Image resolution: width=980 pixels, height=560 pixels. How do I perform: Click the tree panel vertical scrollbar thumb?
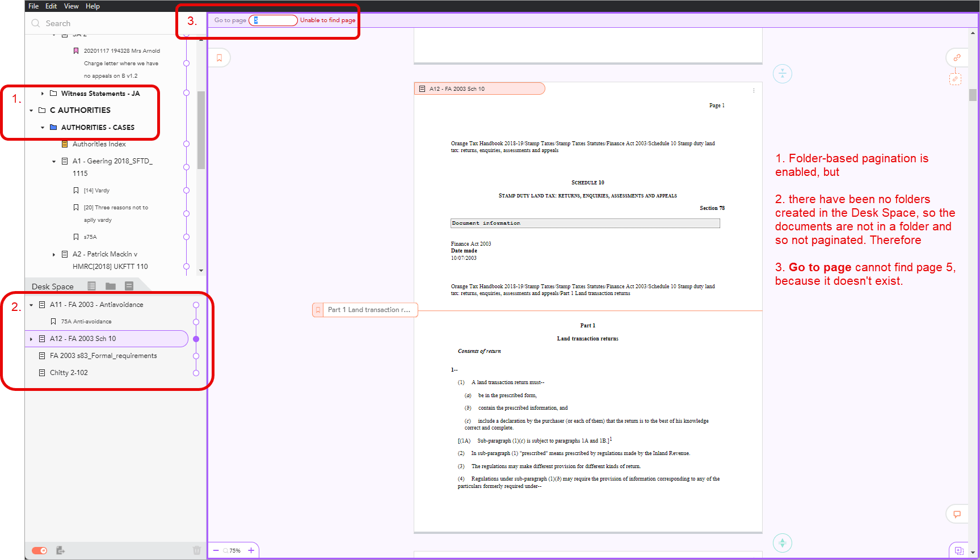coord(201,130)
